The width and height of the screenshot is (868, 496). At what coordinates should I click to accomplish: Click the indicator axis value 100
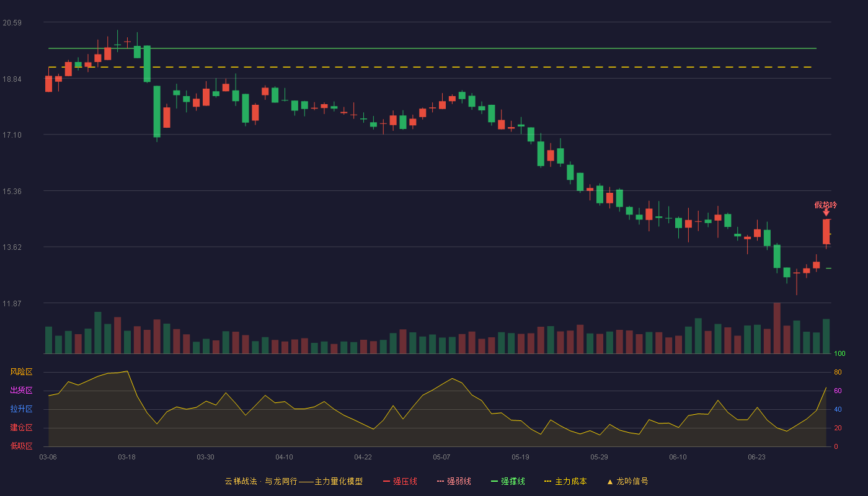(x=839, y=354)
